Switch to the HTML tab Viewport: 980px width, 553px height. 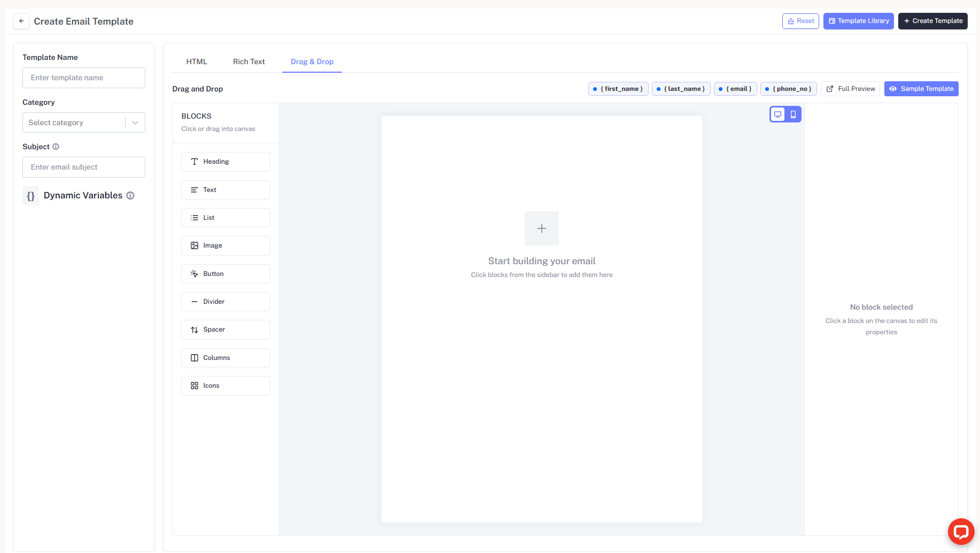click(196, 61)
